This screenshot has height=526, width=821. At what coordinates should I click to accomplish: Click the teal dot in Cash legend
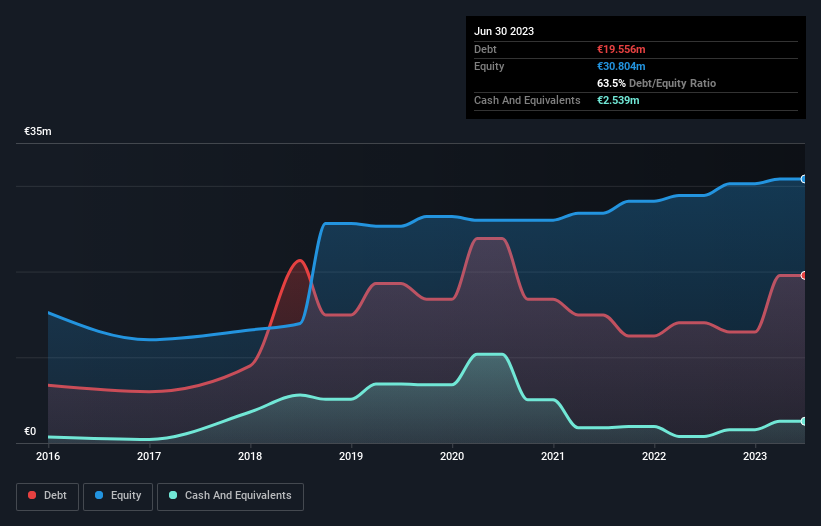click(173, 495)
